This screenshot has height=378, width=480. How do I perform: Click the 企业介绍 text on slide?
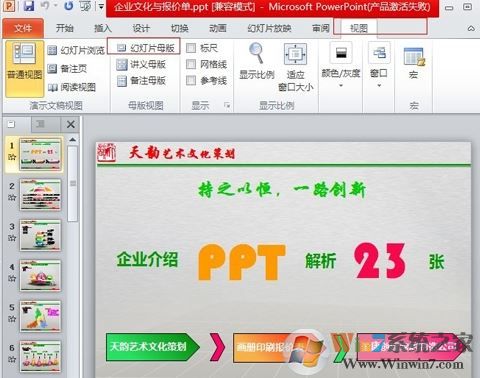[147, 259]
